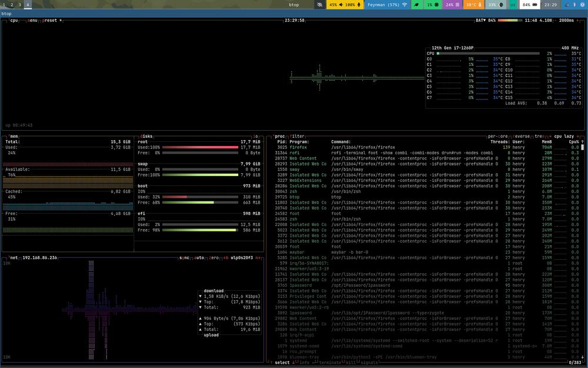This screenshot has height=368, width=588.
Task: Click the info button in proc footer
Action: point(304,362)
